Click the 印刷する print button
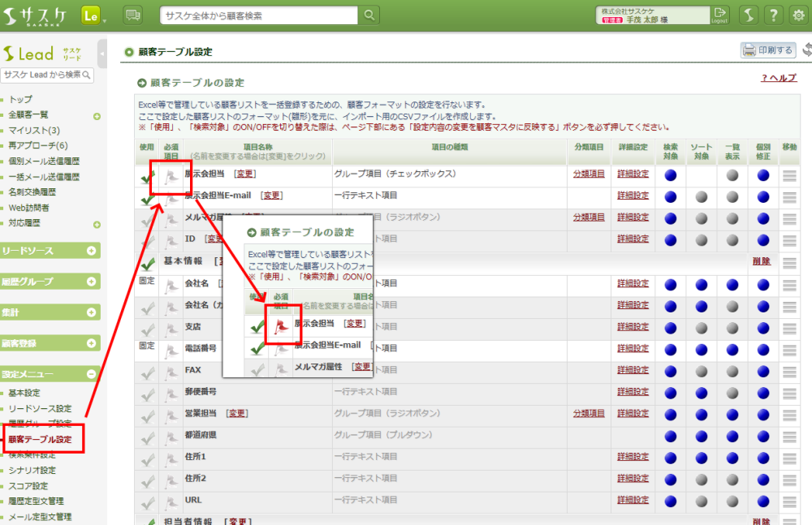Viewport: 812px width, 525px height. point(767,50)
